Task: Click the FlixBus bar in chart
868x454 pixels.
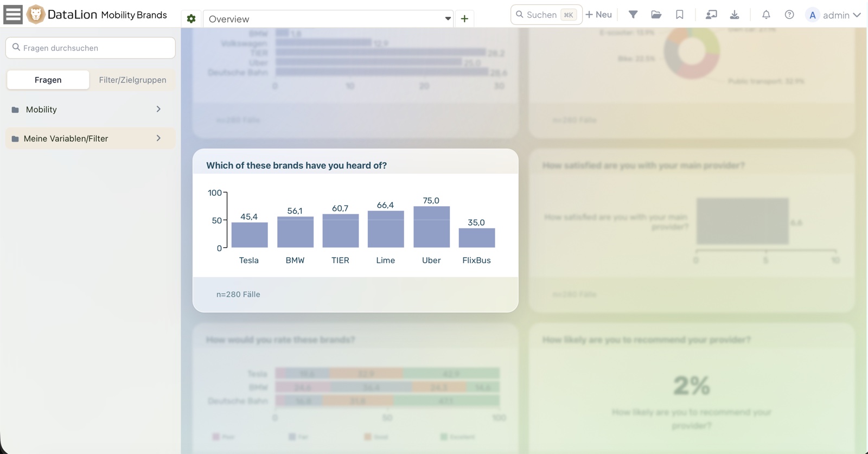Action: [x=477, y=238]
